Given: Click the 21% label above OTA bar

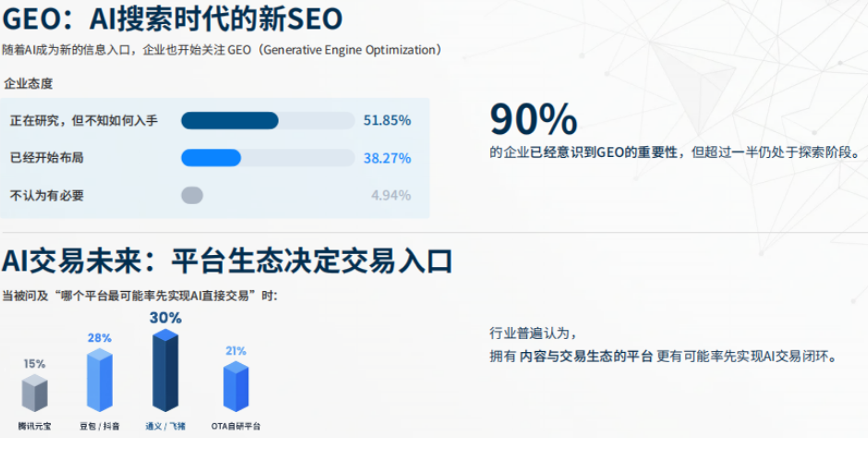Looking at the screenshot, I should pyautogui.click(x=235, y=351).
